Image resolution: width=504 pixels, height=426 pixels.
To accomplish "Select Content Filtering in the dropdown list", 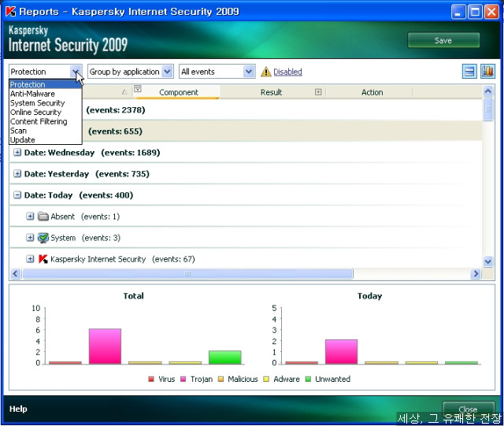I will pos(46,121).
